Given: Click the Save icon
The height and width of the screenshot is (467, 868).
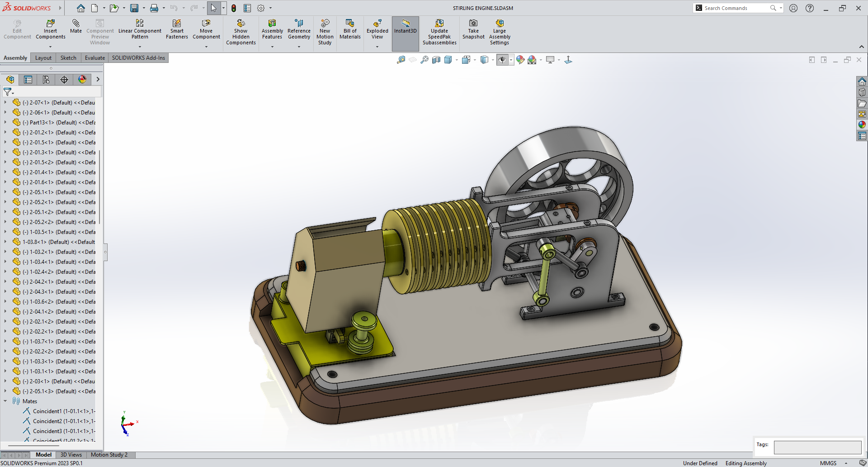Looking at the screenshot, I should 134,8.
